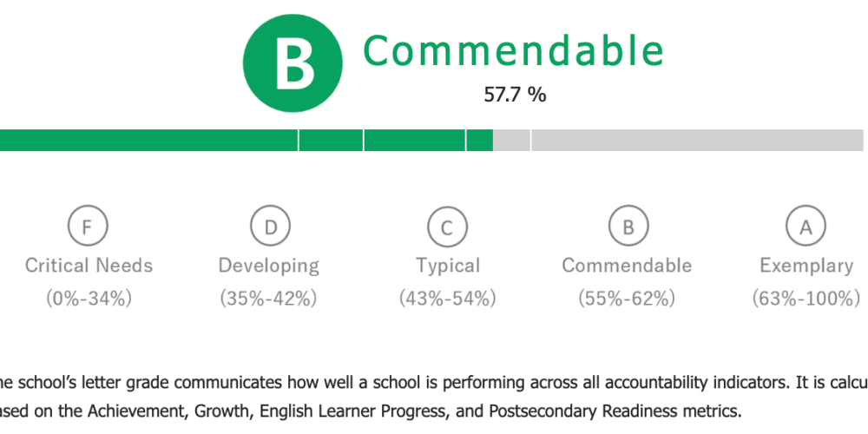Select the F grade circle icon
Viewport: 868px width, 434px height.
point(88,226)
